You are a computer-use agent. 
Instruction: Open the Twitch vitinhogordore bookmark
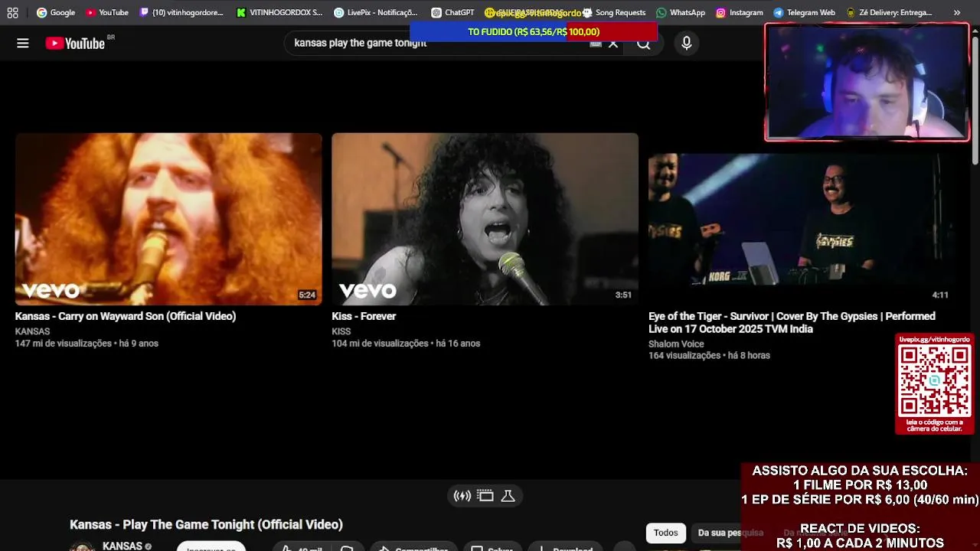[182, 12]
